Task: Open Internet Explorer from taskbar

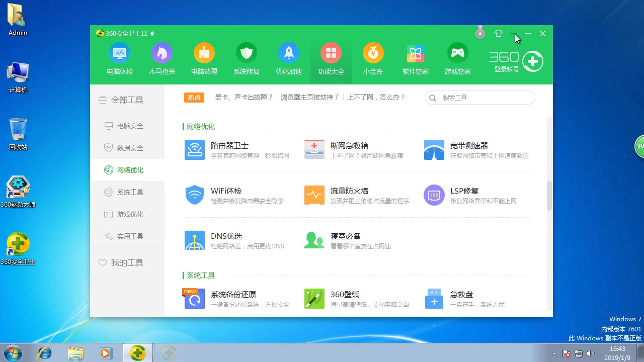Action: [45, 353]
